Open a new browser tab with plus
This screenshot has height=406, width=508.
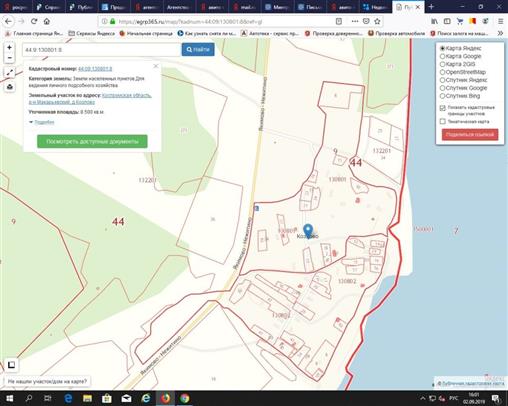431,7
